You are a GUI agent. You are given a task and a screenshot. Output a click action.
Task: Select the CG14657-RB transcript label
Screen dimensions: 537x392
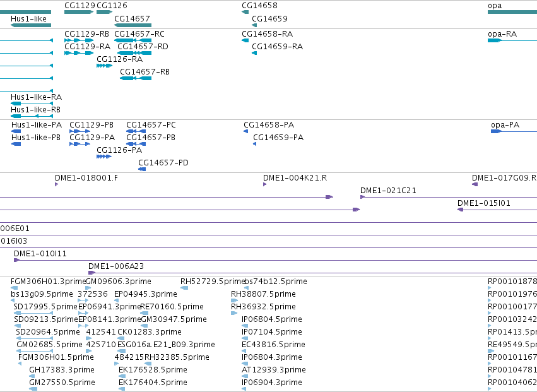(x=145, y=72)
